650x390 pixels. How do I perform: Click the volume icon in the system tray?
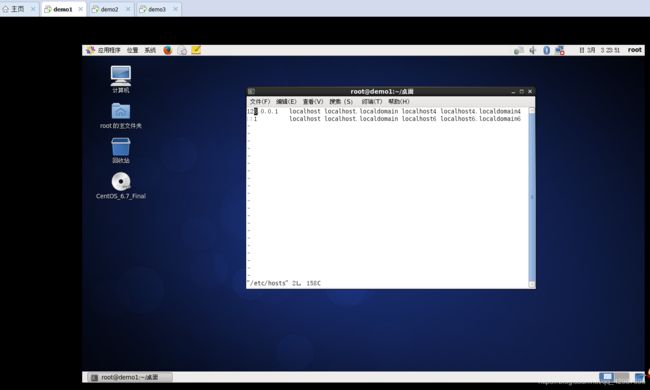533,50
